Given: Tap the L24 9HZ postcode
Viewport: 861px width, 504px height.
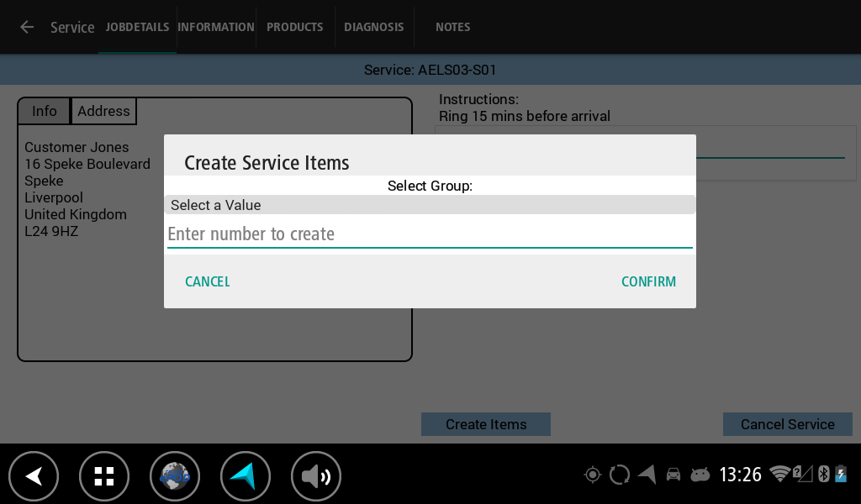Looking at the screenshot, I should click(x=51, y=231).
